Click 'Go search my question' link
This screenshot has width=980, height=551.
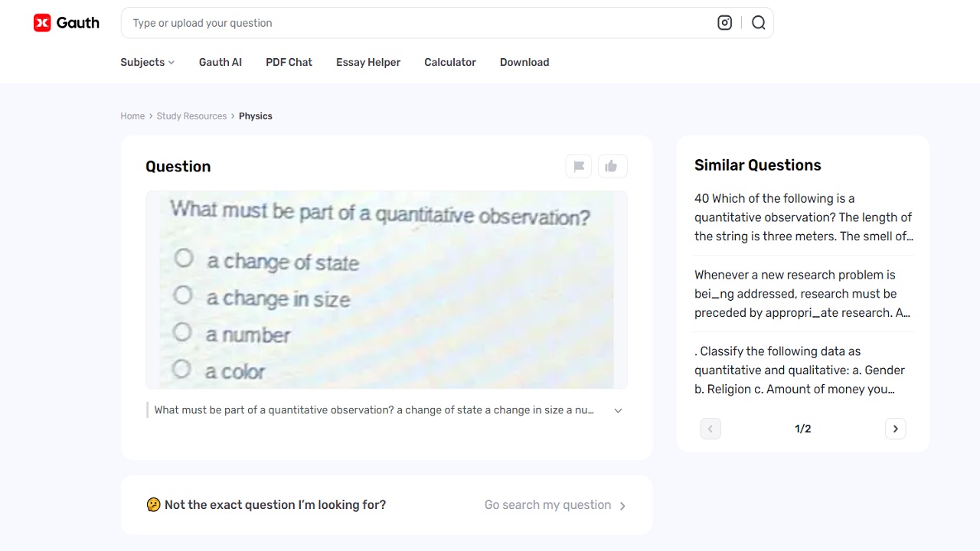click(547, 505)
